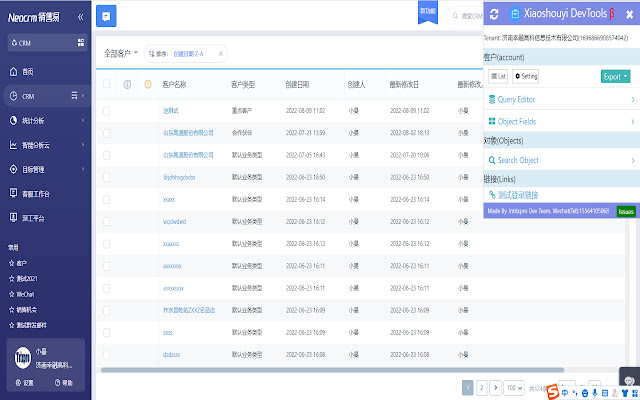Tick checkbox for the sass row
This screenshot has height=400, width=640.
(x=107, y=332)
